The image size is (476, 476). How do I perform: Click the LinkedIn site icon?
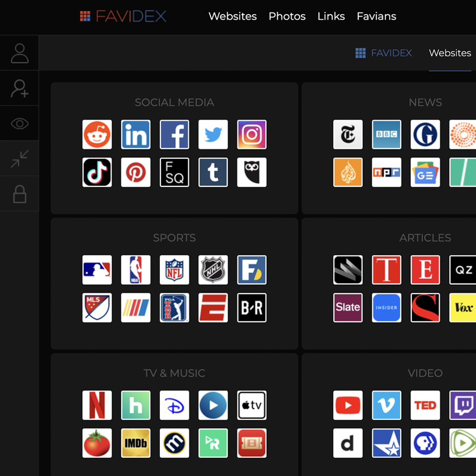click(135, 134)
